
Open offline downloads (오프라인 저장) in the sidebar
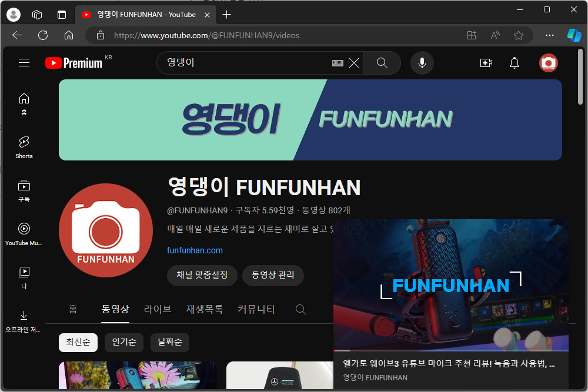24,321
